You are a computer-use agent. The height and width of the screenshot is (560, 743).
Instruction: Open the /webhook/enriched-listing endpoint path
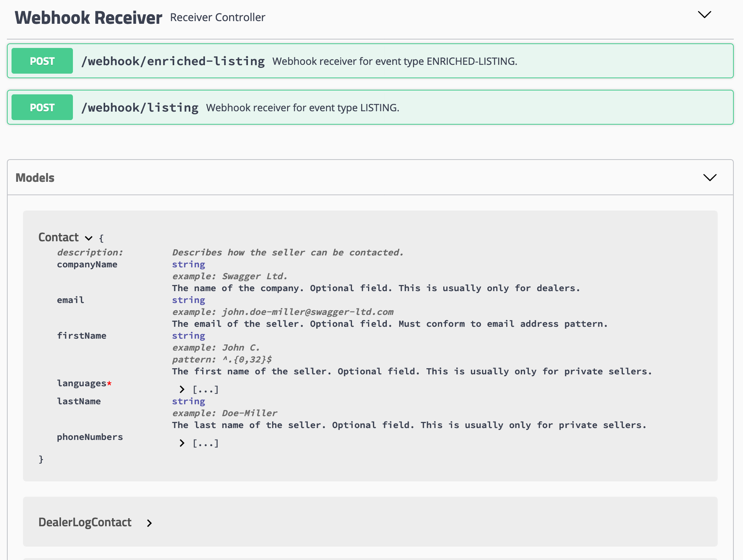point(173,61)
